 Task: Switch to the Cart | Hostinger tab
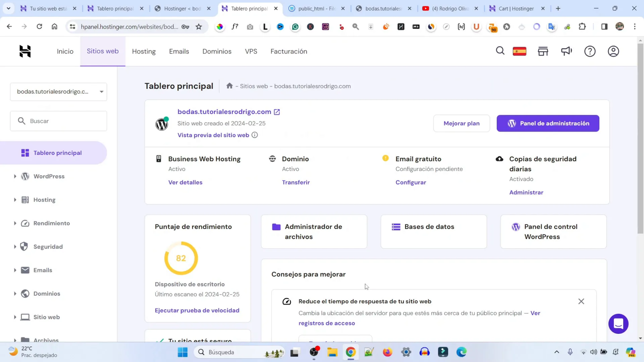pos(516,8)
